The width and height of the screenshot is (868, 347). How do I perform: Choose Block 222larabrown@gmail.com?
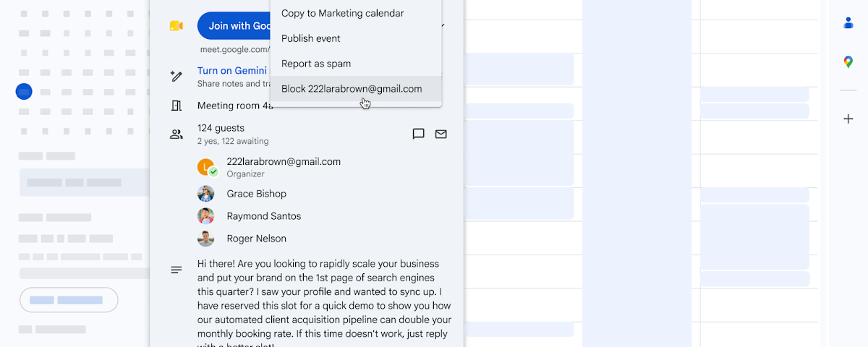(x=355, y=89)
